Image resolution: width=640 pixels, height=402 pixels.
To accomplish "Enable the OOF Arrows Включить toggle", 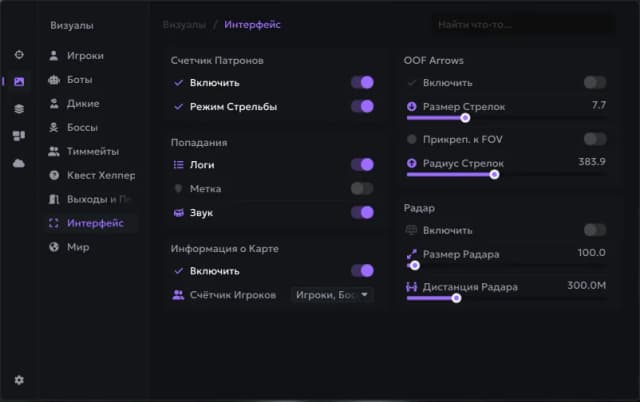I will tap(595, 82).
